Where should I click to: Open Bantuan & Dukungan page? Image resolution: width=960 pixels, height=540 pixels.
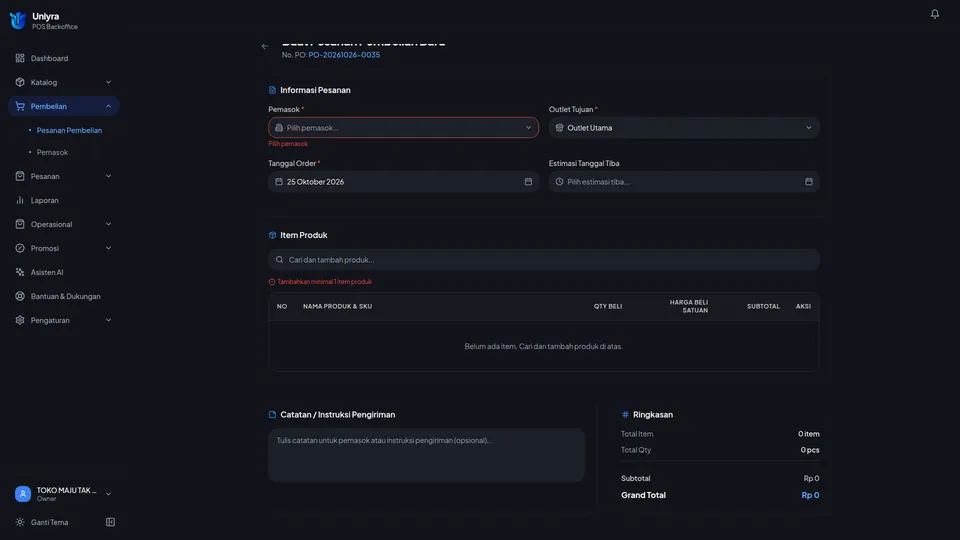64,296
